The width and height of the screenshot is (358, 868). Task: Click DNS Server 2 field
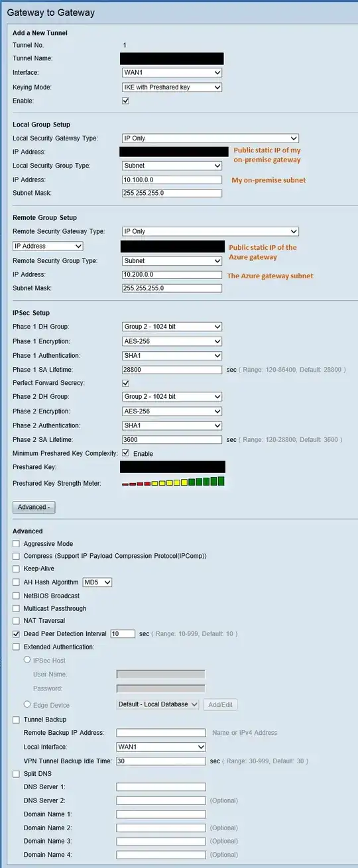(x=160, y=800)
